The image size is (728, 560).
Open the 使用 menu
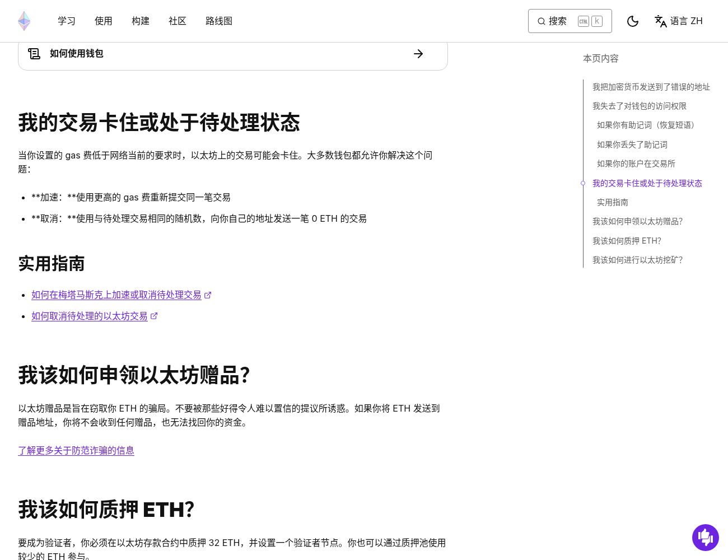point(104,21)
